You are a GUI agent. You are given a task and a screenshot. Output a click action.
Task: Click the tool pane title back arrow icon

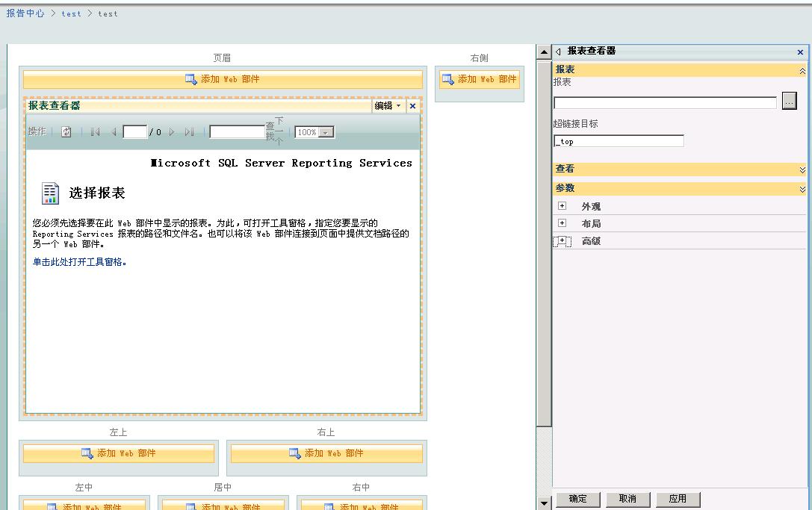558,52
